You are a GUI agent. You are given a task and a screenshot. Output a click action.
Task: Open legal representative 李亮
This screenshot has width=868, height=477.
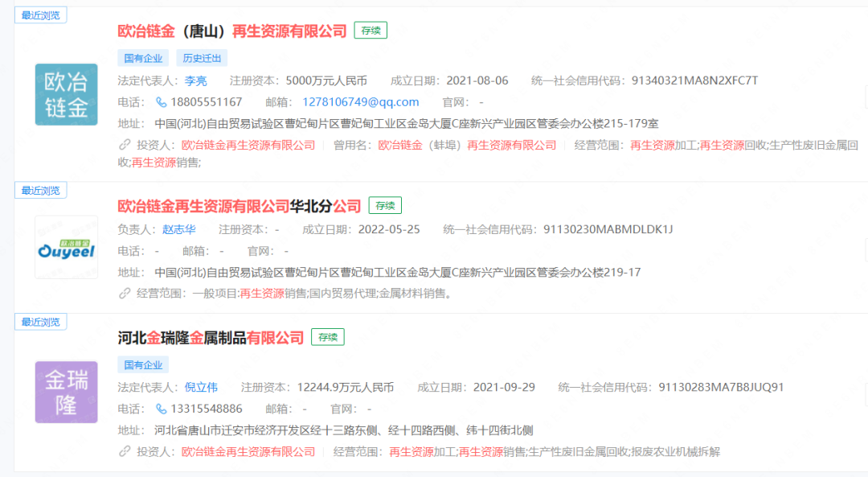(x=195, y=81)
